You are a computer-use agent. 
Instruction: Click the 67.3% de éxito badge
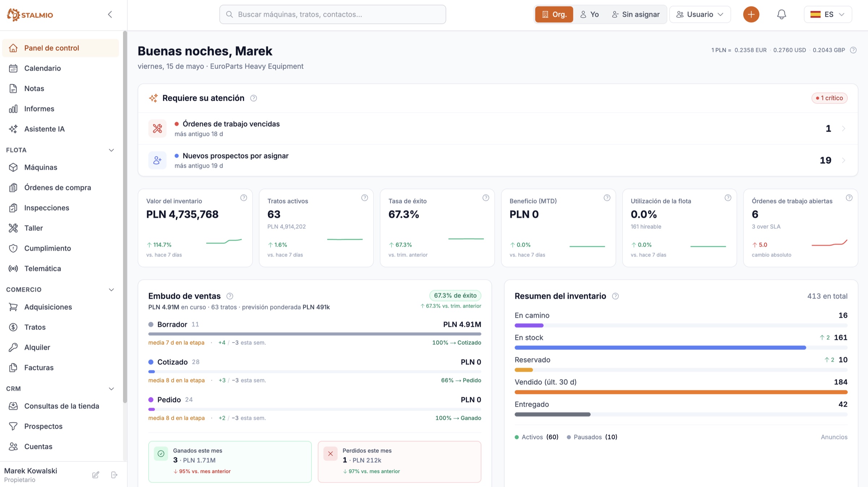coord(455,295)
